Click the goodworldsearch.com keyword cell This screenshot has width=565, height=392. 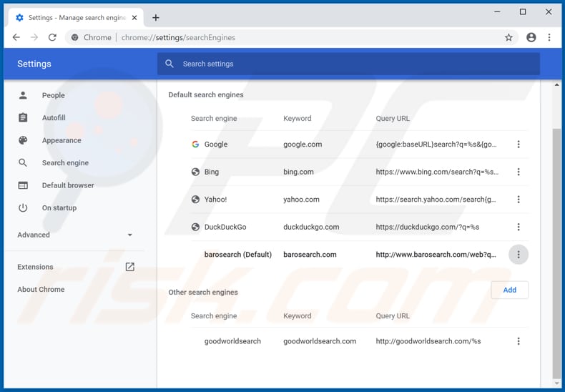(320, 341)
